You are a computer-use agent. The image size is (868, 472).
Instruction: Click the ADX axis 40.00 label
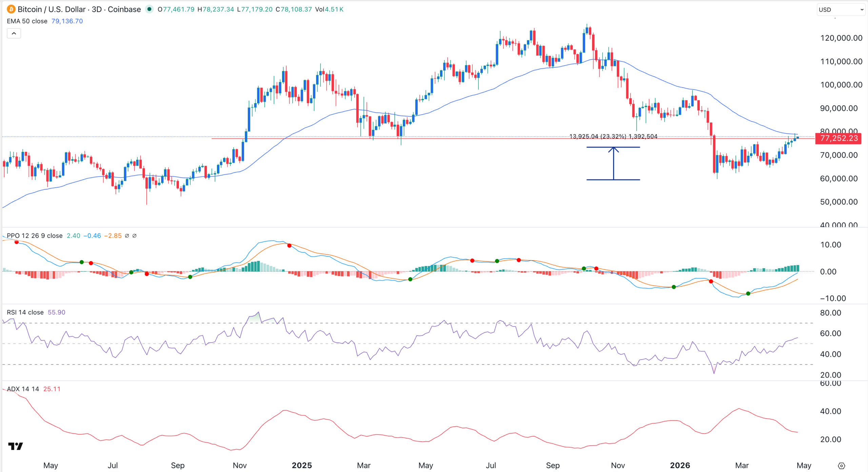coord(830,411)
